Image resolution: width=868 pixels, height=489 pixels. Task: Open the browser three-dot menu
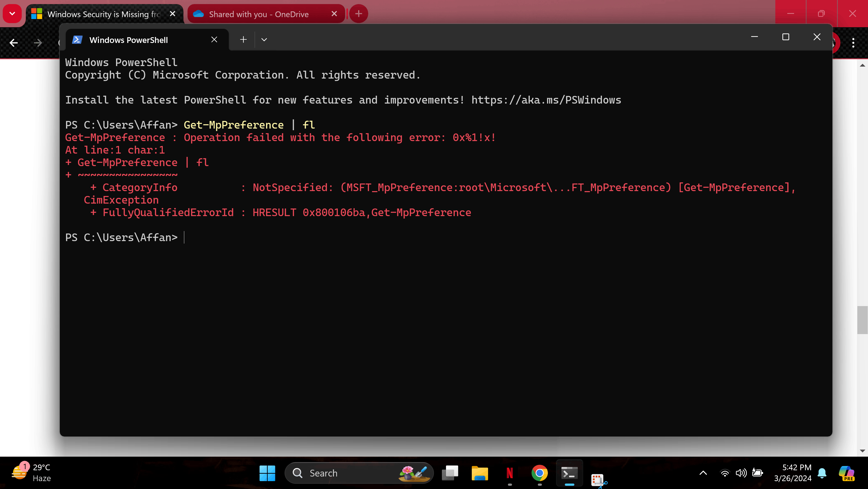[x=853, y=43]
